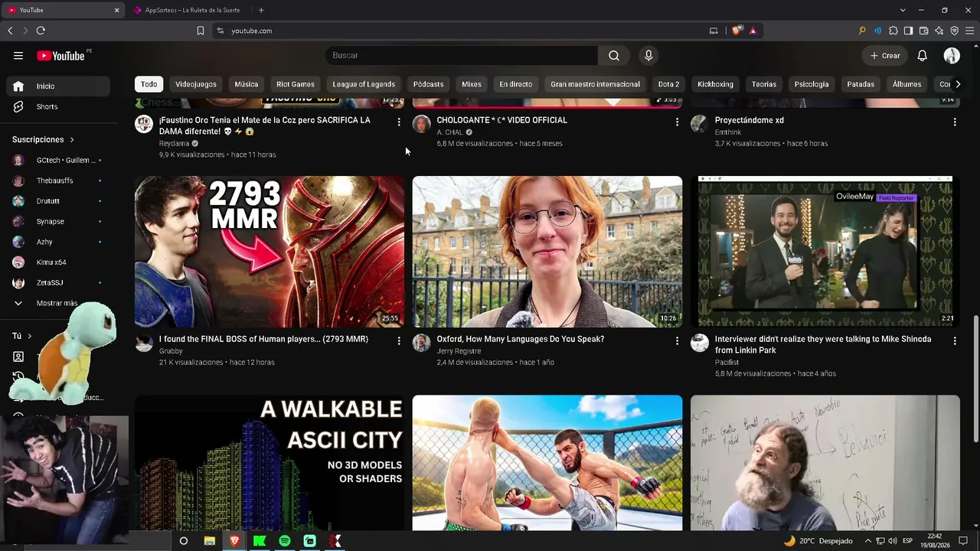Start a voice search with the microphone
Viewport: 980px width, 551px height.
648,55
